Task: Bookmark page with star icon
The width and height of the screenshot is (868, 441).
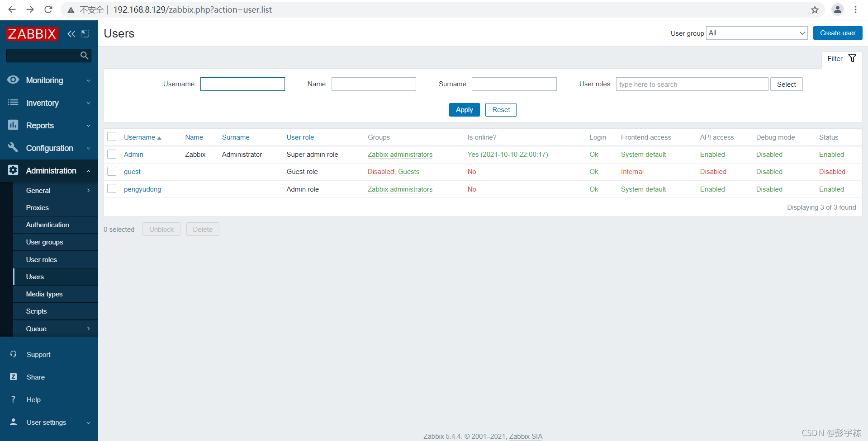Action: 815,9
